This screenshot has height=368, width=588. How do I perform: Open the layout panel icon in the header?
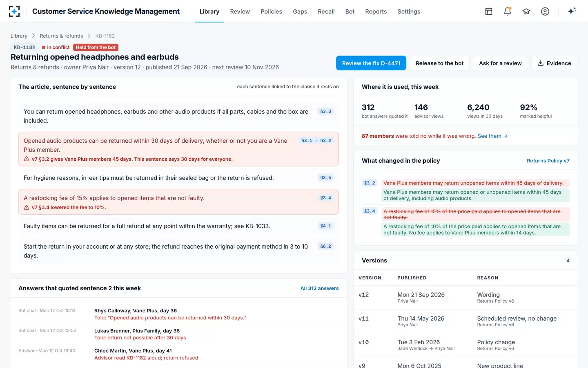coord(489,11)
